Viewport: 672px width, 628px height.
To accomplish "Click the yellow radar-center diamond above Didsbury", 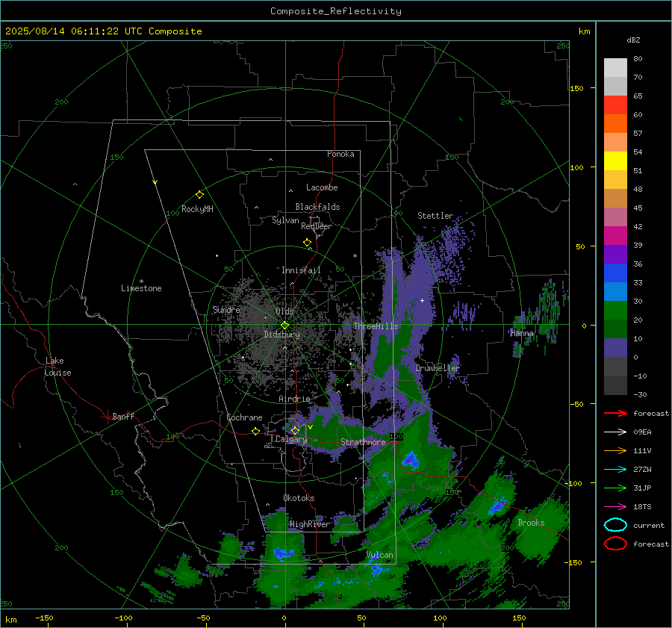I will [x=284, y=326].
